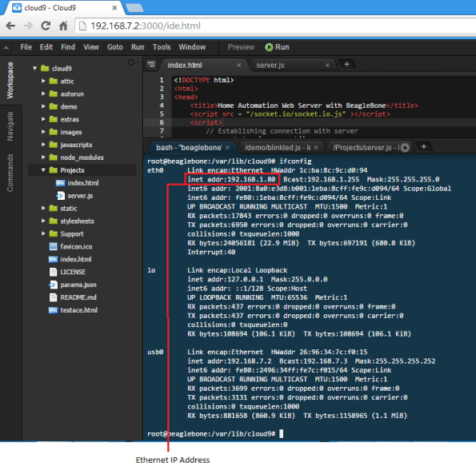Open a new browser tab
The image size is (476, 470).
[x=134, y=8]
